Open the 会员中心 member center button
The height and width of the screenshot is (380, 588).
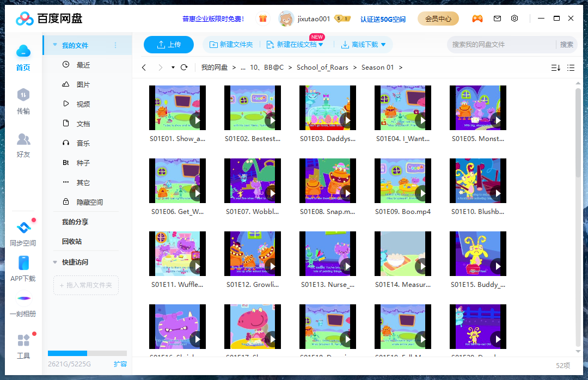click(438, 19)
